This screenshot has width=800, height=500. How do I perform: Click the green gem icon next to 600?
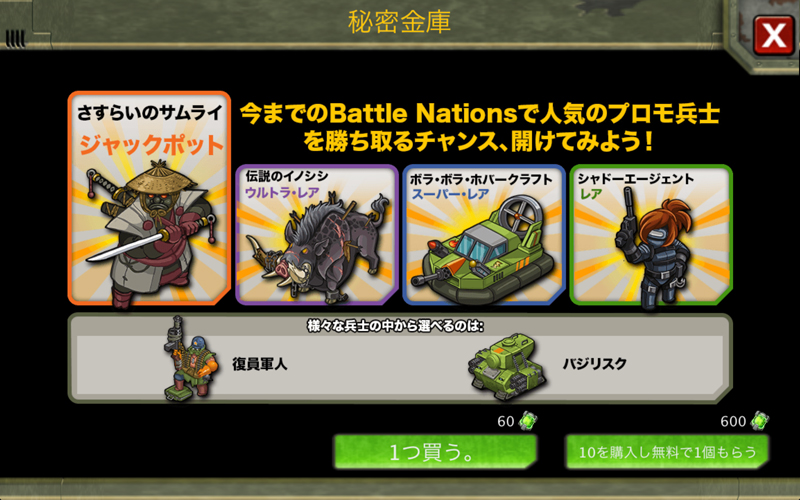(759, 421)
